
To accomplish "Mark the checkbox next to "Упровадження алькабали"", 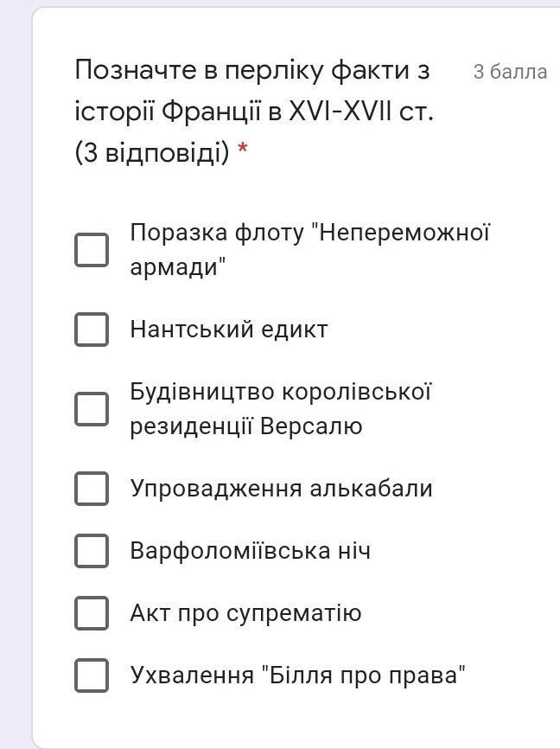I will pos(92,488).
